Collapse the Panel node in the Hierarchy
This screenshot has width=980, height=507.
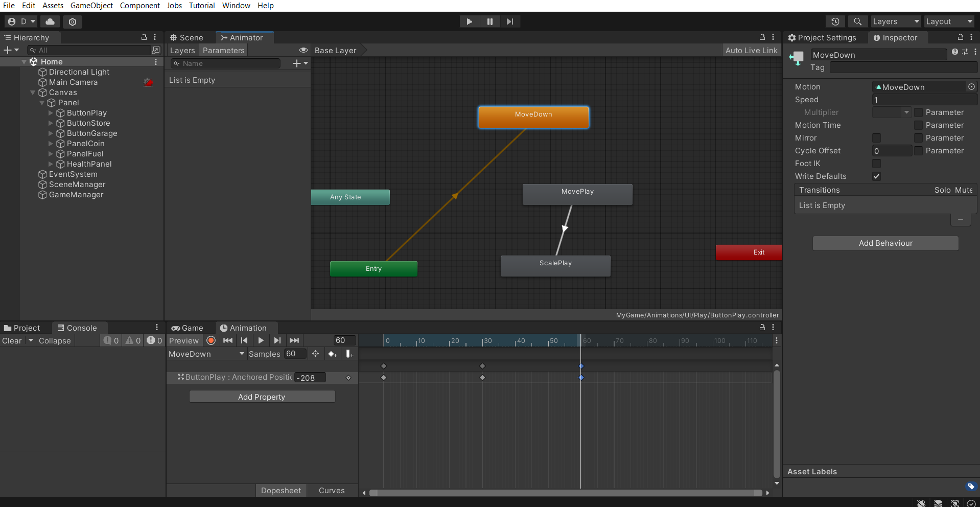click(x=42, y=103)
